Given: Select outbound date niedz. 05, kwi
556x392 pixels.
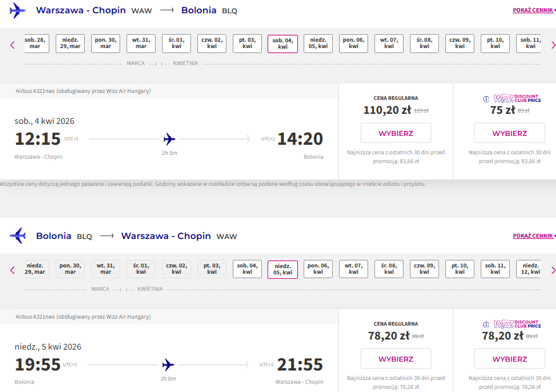Looking at the screenshot, I should coord(318,44).
